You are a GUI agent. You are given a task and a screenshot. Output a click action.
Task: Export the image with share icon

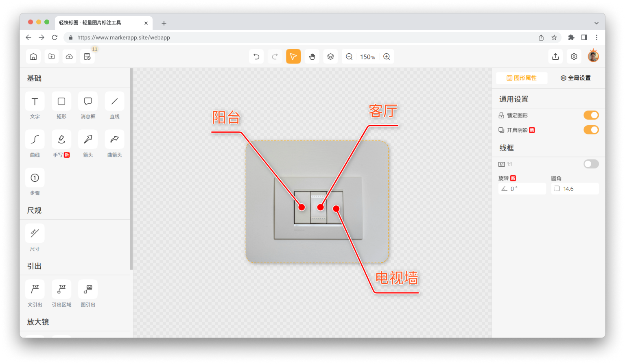[555, 57]
